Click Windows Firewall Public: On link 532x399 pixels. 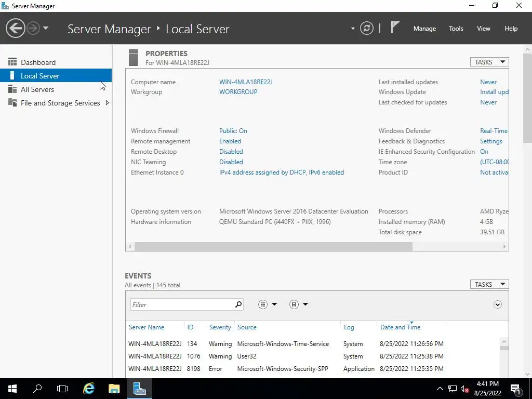[x=233, y=130]
